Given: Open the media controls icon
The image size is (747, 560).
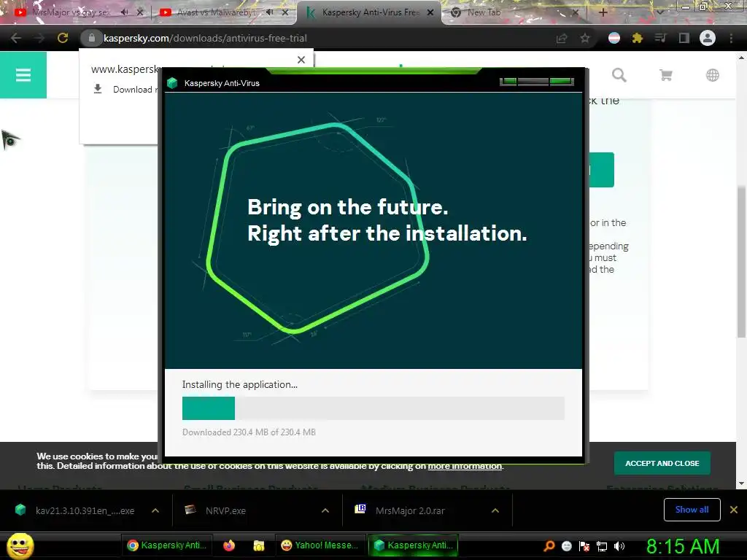Looking at the screenshot, I should click(x=660, y=38).
